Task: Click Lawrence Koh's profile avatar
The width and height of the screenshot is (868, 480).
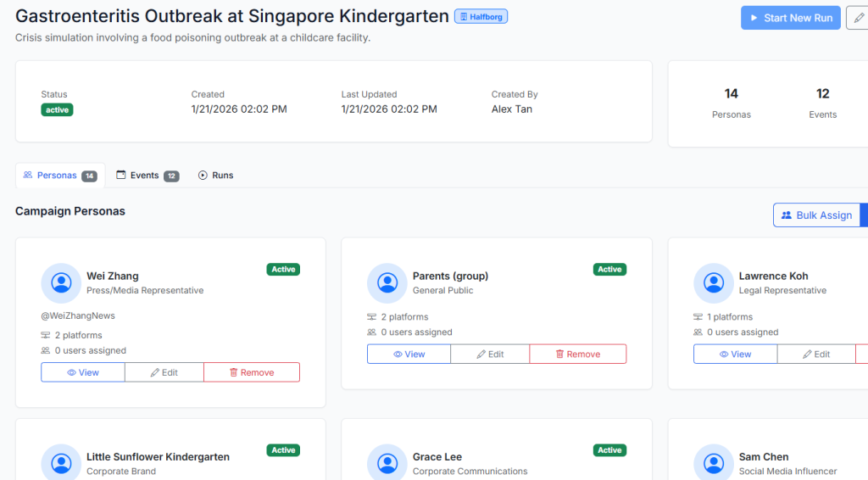Action: pos(714,282)
